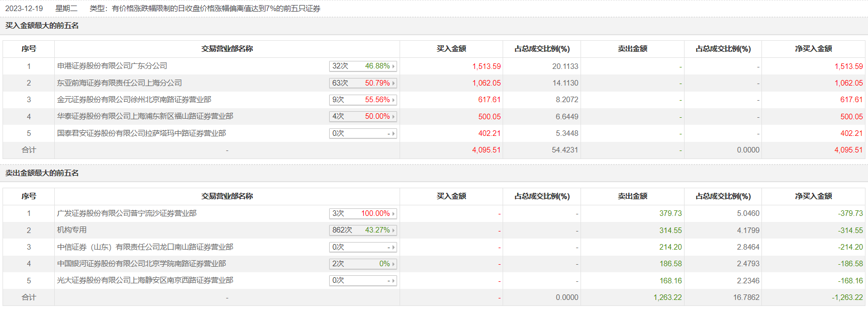Click 金元证券徐州北京南路证券营业部 link

[x=134, y=100]
